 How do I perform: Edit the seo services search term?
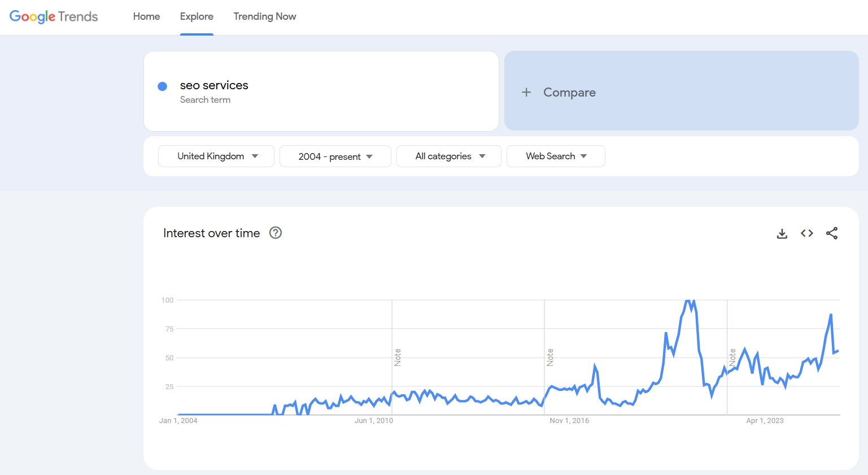pyautogui.click(x=214, y=85)
